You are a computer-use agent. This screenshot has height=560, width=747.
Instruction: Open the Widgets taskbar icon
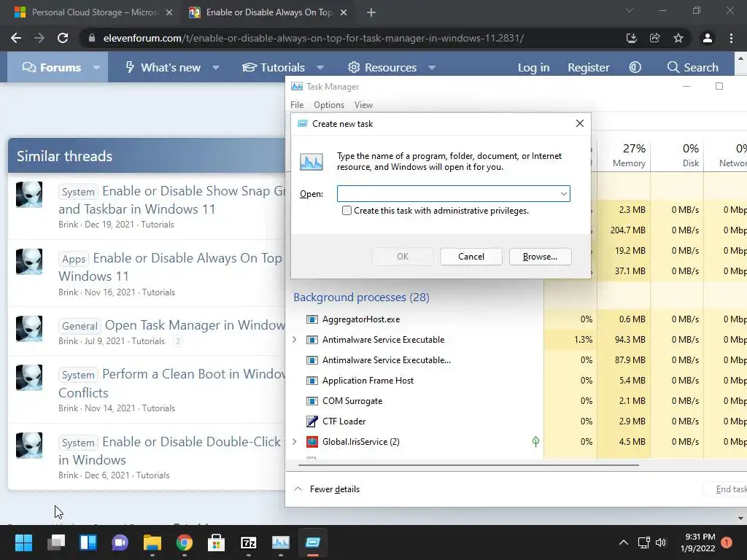pos(88,542)
